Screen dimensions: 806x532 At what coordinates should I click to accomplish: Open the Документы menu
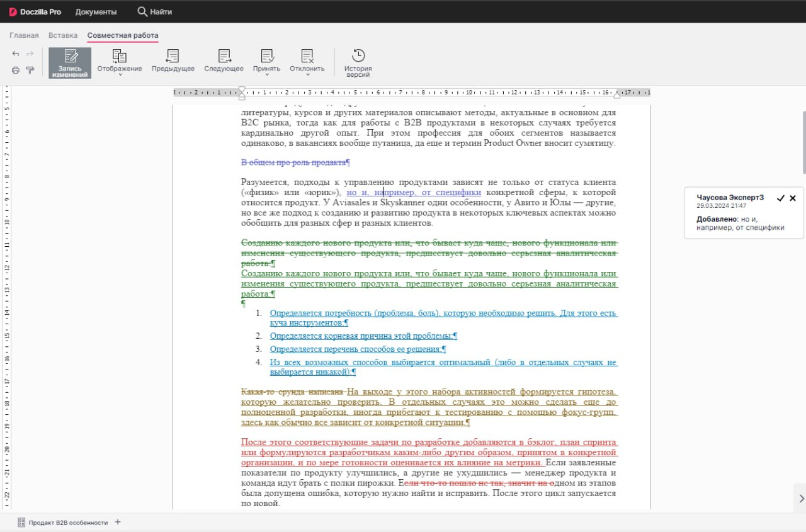pyautogui.click(x=96, y=11)
